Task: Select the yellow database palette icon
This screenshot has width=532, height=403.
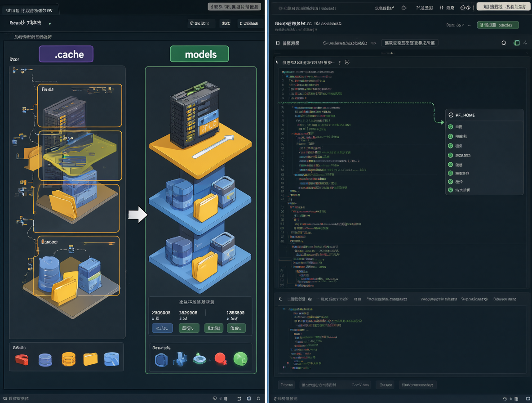Action: click(69, 359)
